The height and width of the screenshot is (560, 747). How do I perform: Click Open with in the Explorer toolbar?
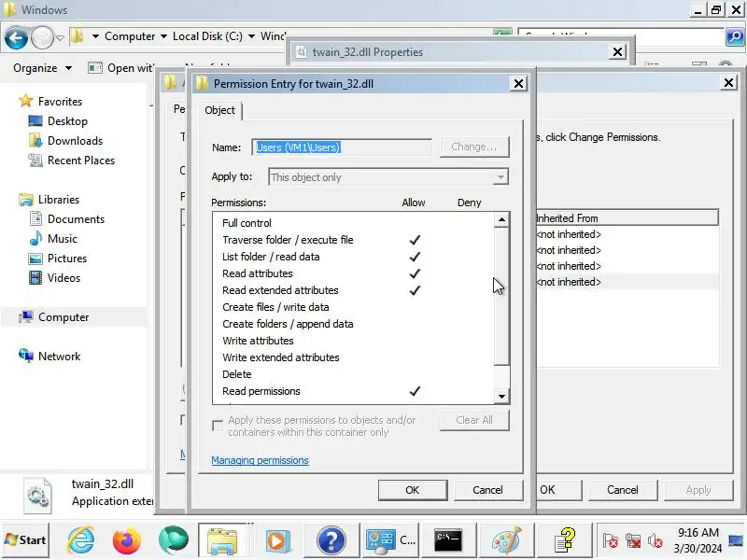tap(120, 68)
